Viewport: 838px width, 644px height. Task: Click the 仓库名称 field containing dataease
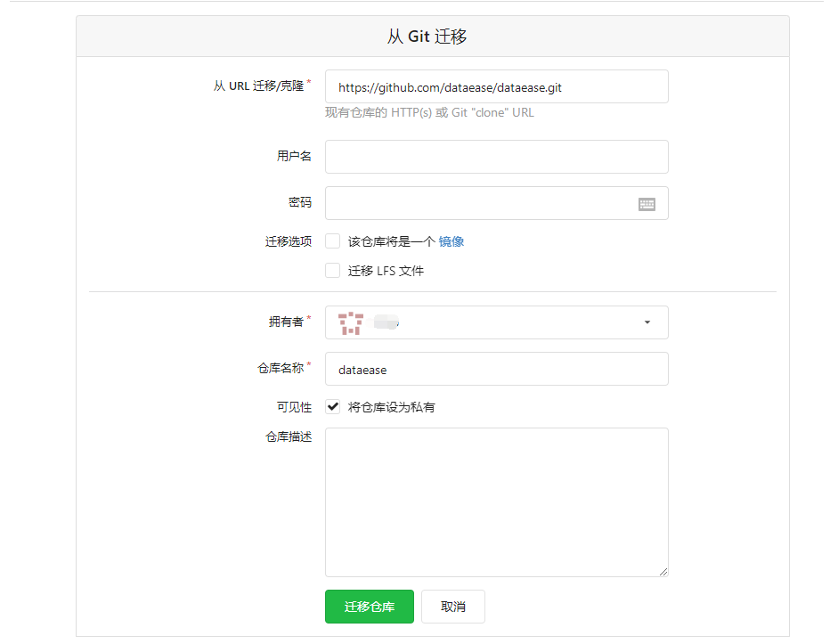pyautogui.click(x=496, y=369)
